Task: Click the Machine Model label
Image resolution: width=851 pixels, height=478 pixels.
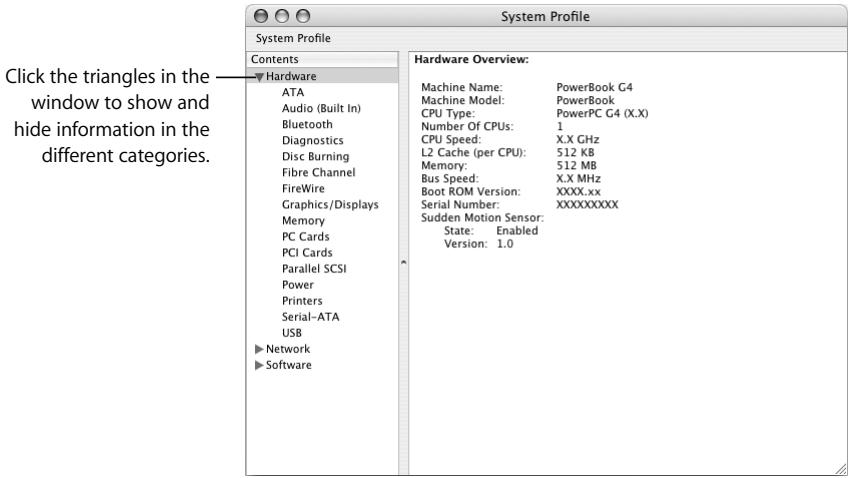Action: tap(462, 100)
